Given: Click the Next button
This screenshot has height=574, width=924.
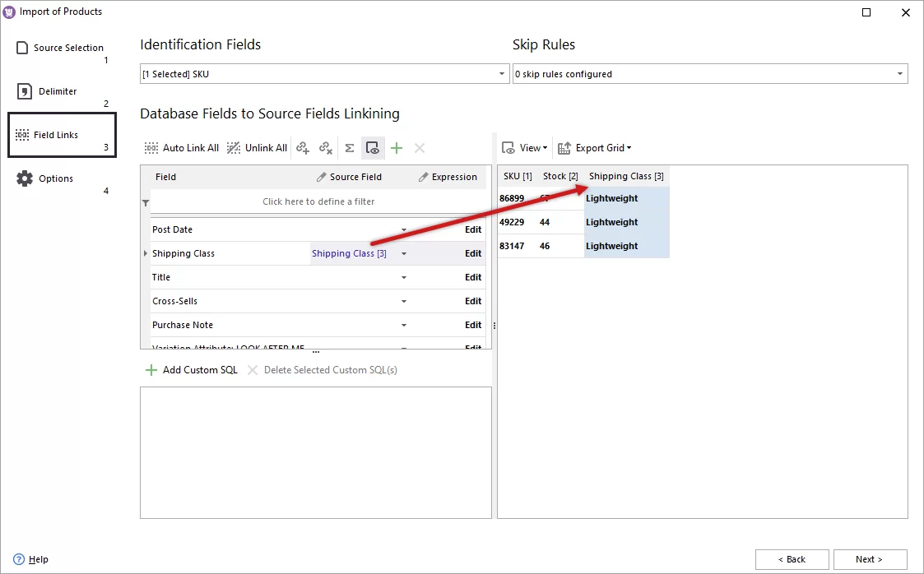Looking at the screenshot, I should 870,559.
